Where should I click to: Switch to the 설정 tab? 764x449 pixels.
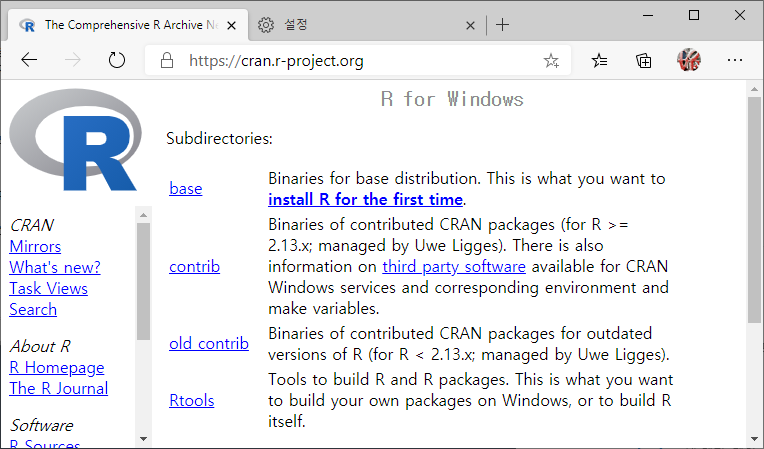coord(367,25)
